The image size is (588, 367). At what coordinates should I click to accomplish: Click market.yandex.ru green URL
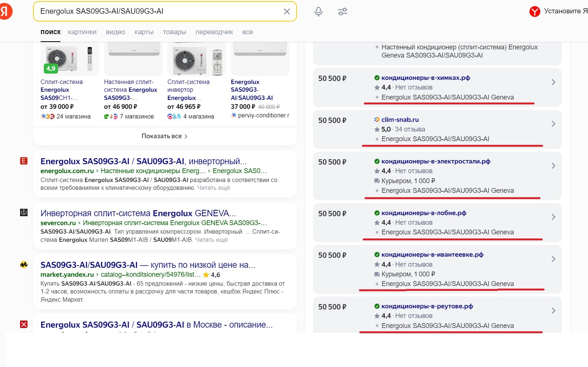[x=67, y=275]
